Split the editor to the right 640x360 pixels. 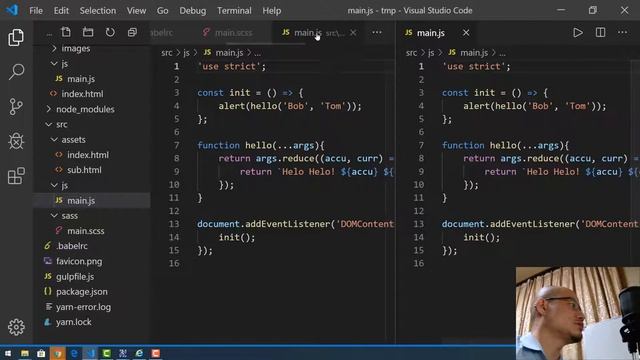click(x=600, y=32)
